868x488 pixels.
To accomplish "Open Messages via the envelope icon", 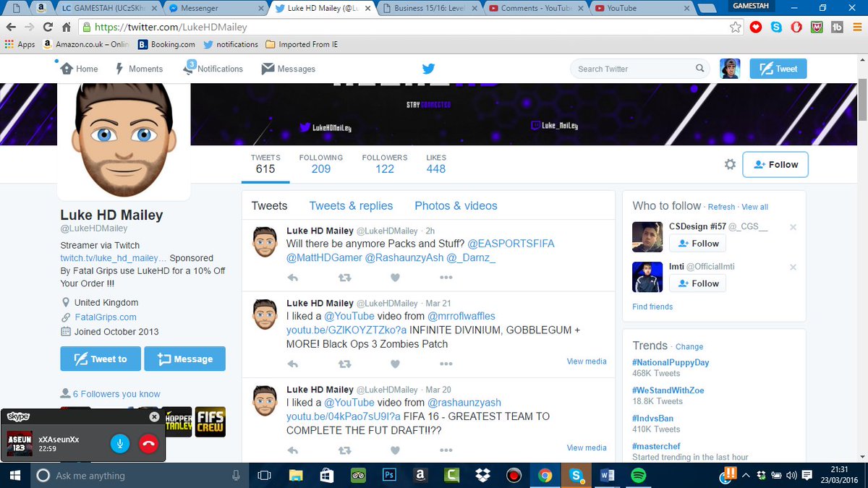I will [289, 69].
